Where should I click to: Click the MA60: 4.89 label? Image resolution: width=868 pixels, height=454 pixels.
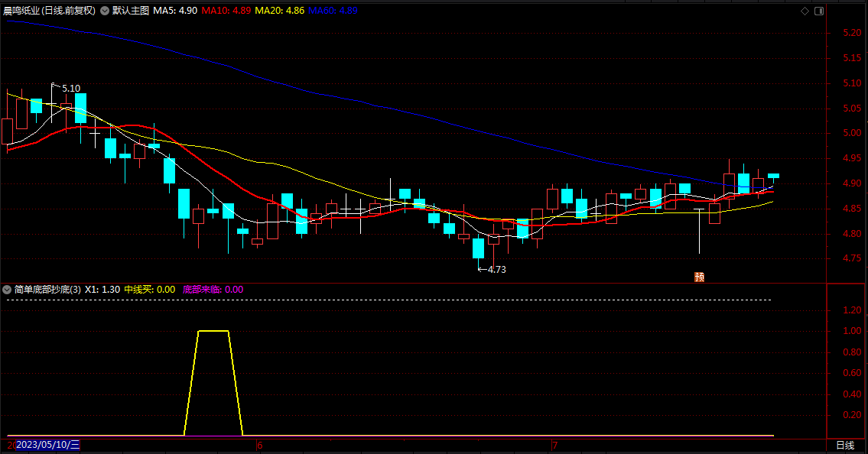pyautogui.click(x=333, y=11)
